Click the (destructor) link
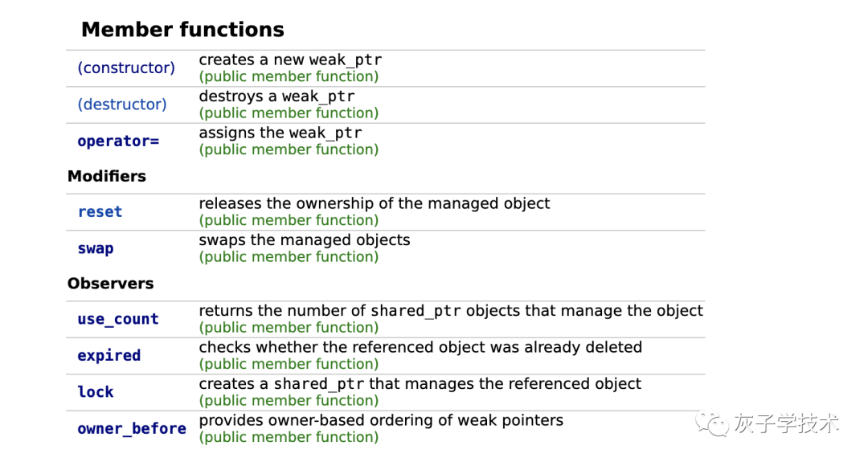The width and height of the screenshot is (868, 462). tap(122, 104)
